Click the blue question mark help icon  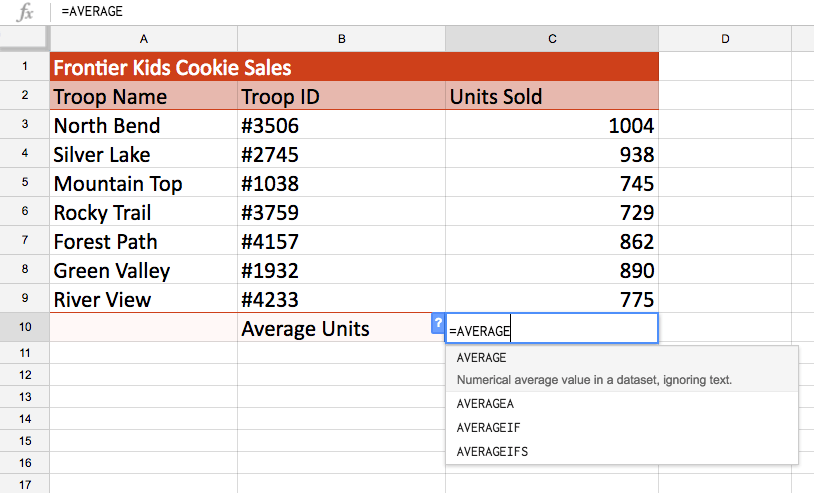[438, 323]
